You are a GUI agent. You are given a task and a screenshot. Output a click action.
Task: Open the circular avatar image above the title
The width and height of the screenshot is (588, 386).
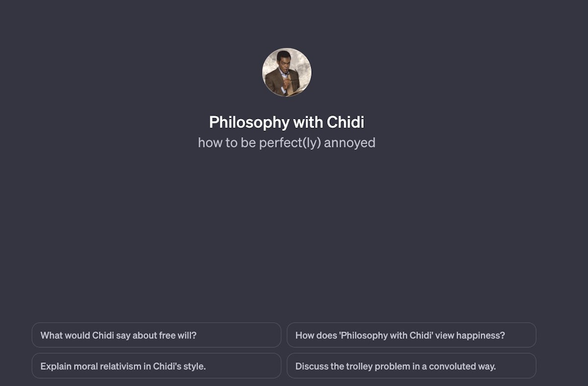287,72
